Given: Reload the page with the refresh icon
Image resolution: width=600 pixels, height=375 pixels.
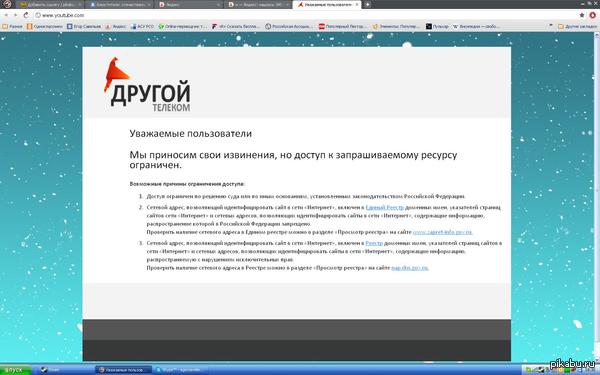Looking at the screenshot, I should tap(26, 15).
